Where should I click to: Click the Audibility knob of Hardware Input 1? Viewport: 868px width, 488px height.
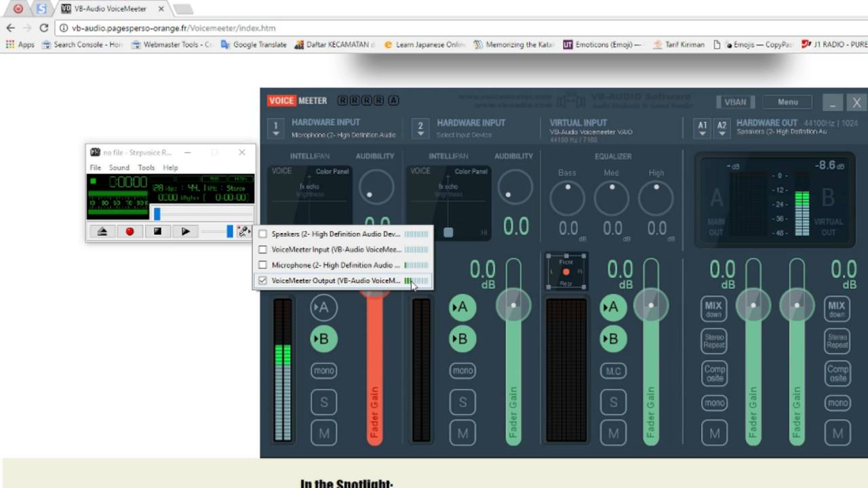(x=376, y=186)
